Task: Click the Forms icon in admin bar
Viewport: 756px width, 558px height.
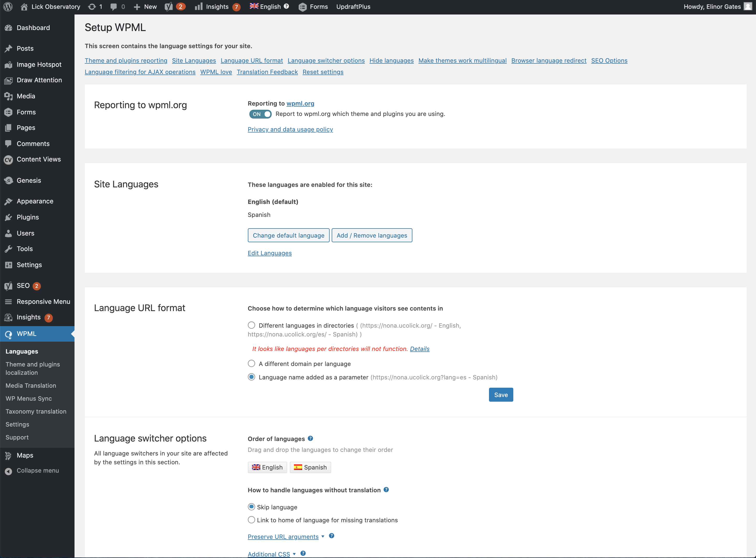Action: click(x=302, y=7)
